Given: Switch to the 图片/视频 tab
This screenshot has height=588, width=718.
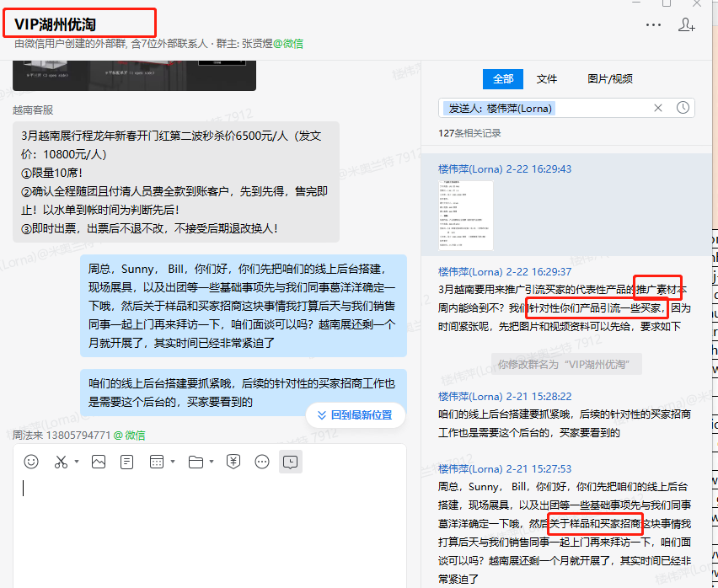Looking at the screenshot, I should 610,78.
